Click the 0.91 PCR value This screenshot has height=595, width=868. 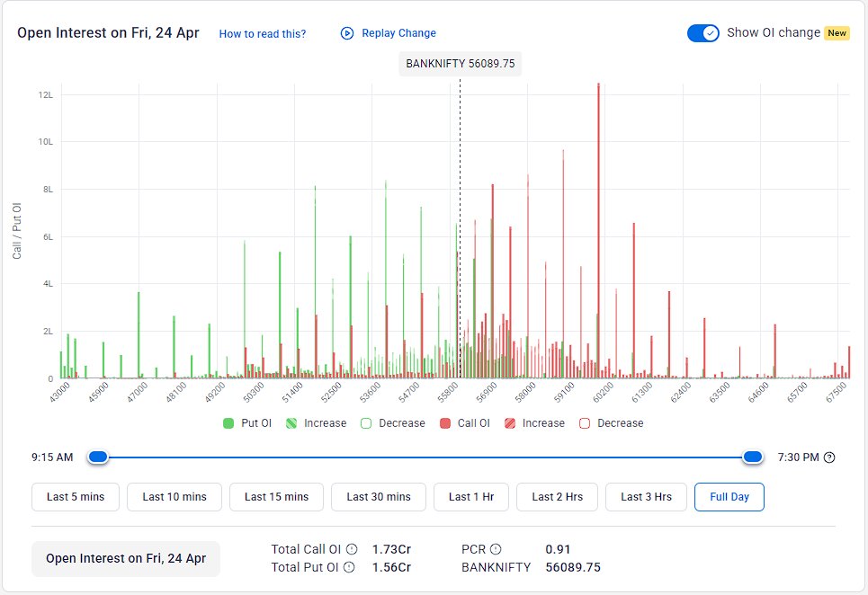[x=558, y=549]
